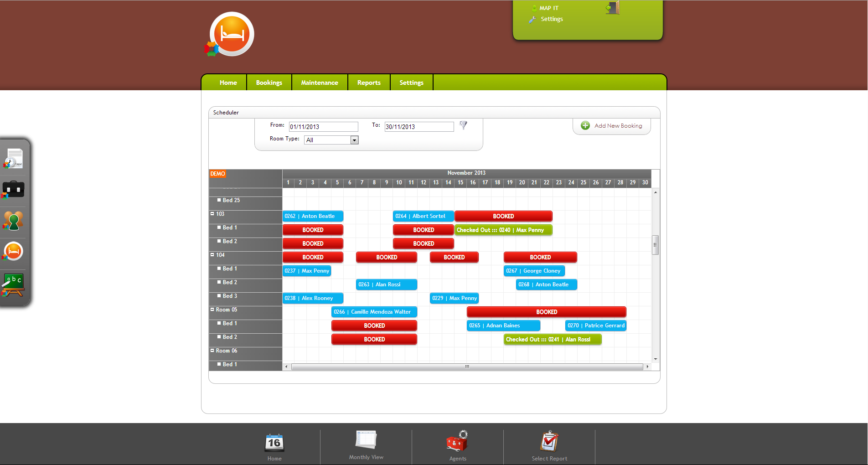Open booking 0266 Camille Mendoza Walter

[374, 312]
